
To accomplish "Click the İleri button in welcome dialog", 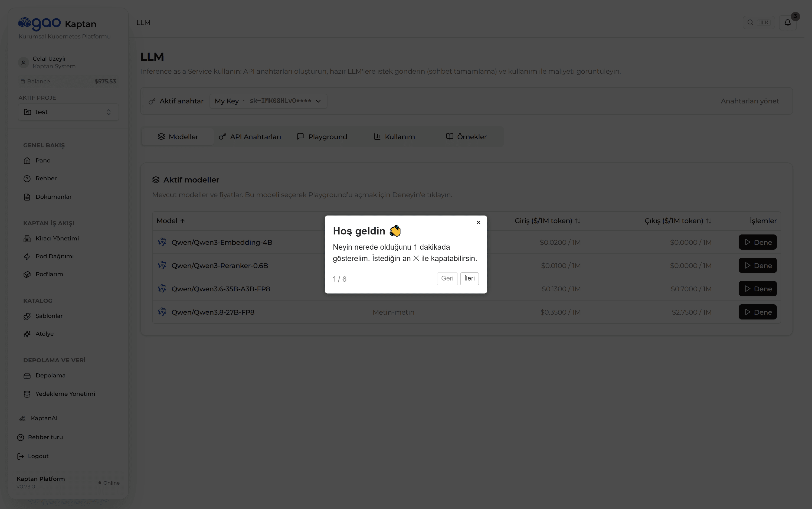I will pyautogui.click(x=469, y=278).
